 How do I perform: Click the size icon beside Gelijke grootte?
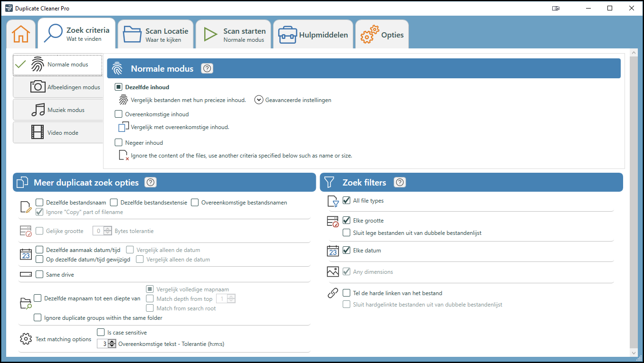(x=26, y=231)
